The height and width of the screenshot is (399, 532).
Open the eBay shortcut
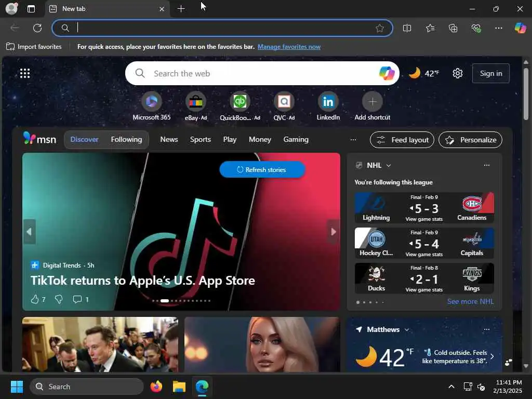pyautogui.click(x=196, y=106)
